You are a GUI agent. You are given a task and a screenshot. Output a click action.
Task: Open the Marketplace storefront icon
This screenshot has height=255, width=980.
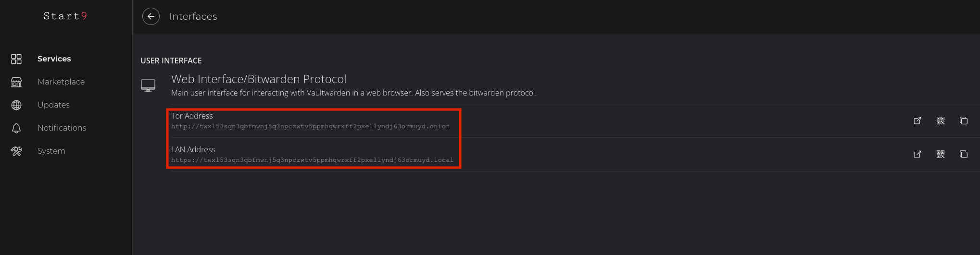click(x=16, y=82)
